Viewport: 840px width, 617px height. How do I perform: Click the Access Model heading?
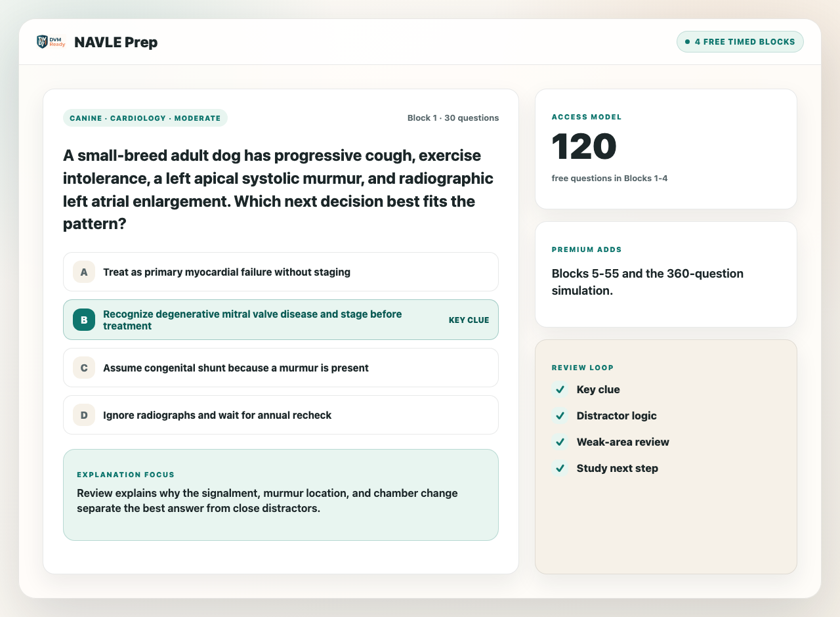point(587,117)
